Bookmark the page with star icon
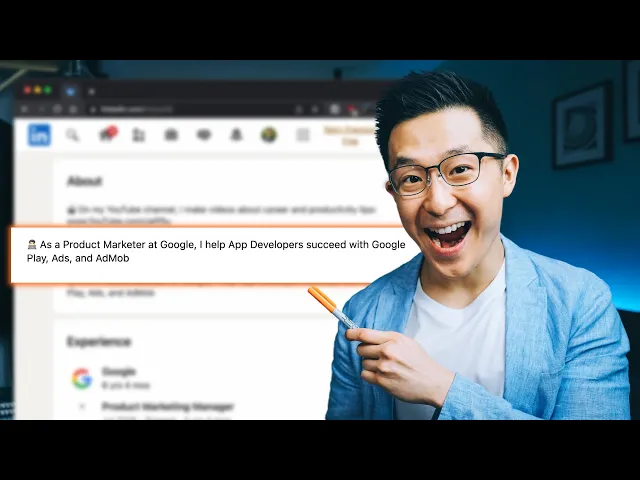The width and height of the screenshot is (640, 480). tap(315, 109)
